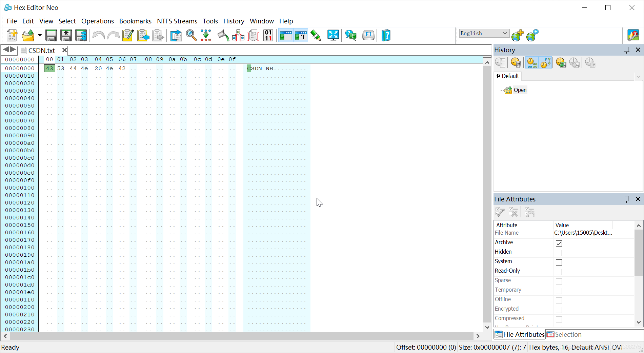Open the History menu
Viewport: 644px width, 353px height.
(234, 21)
